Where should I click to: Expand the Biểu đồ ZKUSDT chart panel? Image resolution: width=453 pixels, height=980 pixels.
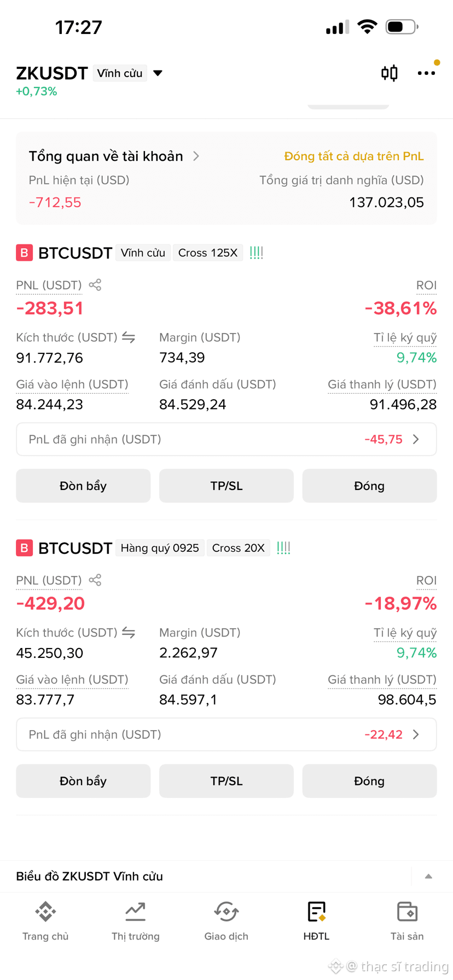[428, 876]
